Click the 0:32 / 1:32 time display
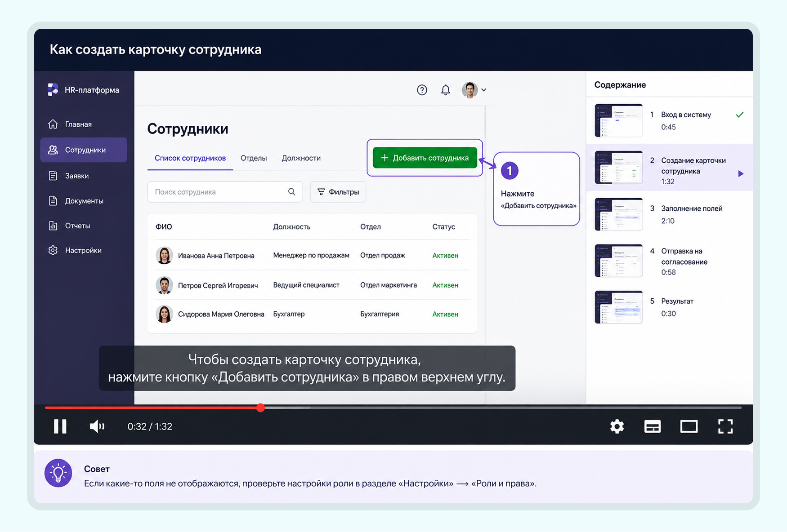Viewport: 787px width, 532px height. (150, 426)
